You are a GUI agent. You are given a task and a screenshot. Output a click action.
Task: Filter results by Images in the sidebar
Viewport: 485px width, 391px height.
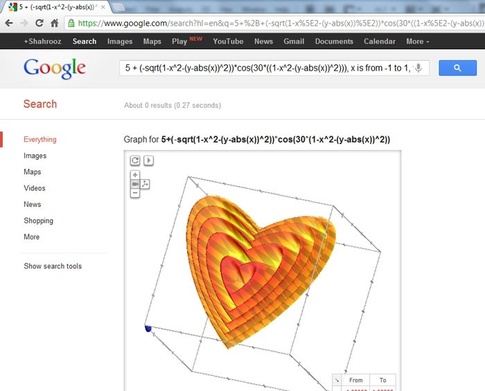(35, 156)
